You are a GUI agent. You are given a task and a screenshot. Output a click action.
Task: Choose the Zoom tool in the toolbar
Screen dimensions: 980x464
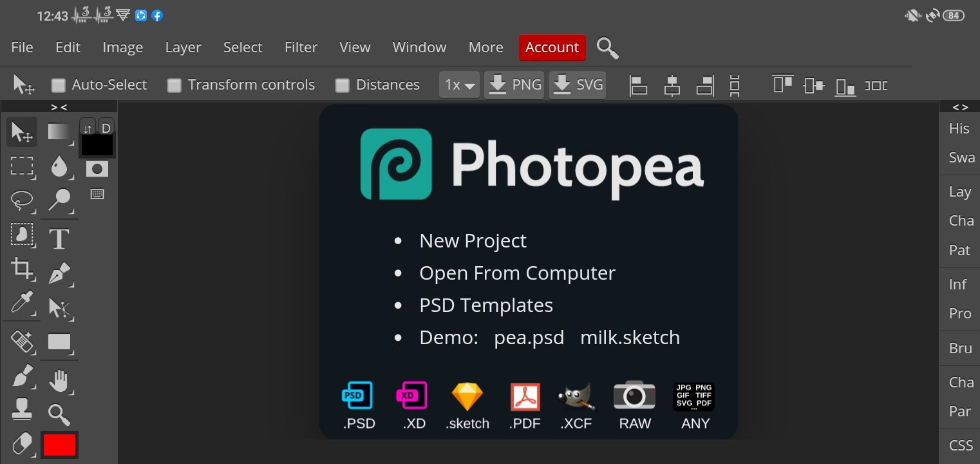[60, 414]
